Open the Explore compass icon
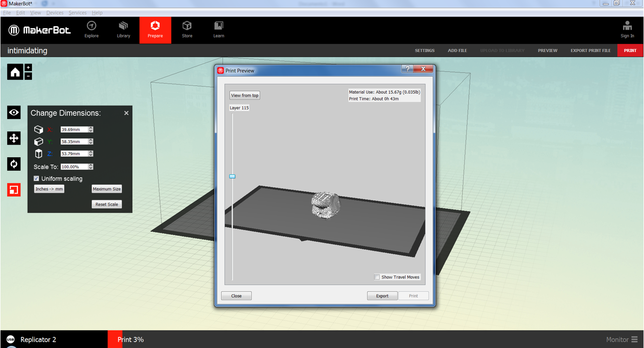 coord(91,26)
